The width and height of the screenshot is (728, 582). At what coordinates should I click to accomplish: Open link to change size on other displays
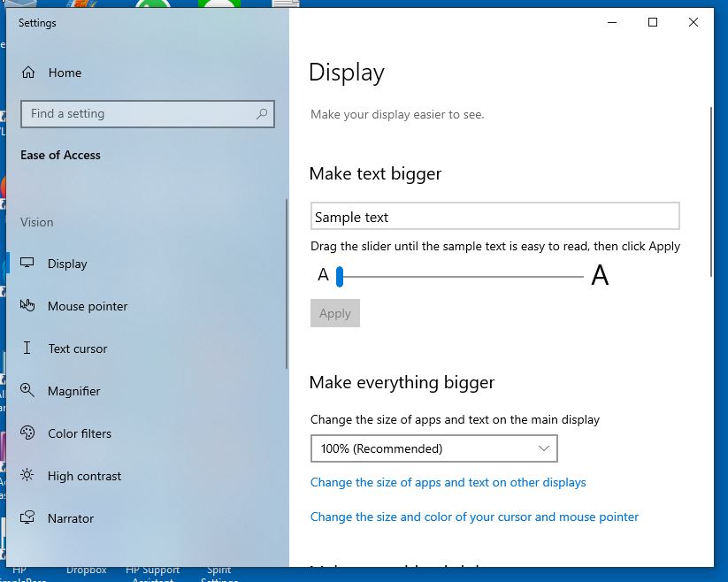pyautogui.click(x=448, y=483)
